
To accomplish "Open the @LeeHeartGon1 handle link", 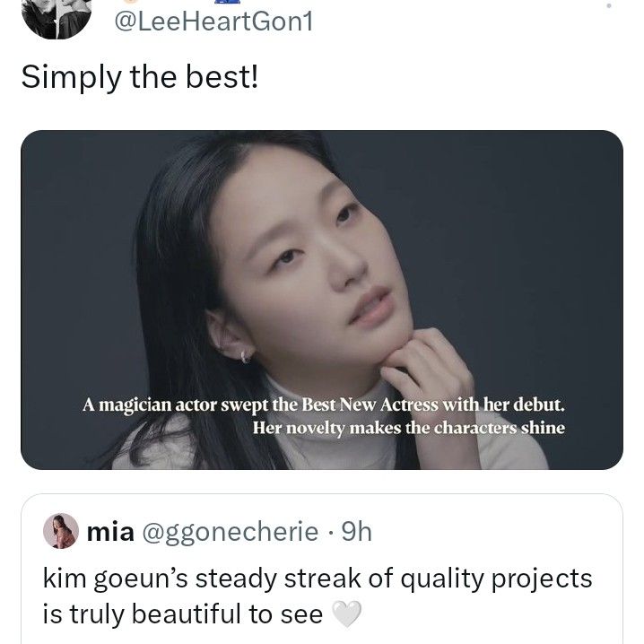I will coord(213,22).
